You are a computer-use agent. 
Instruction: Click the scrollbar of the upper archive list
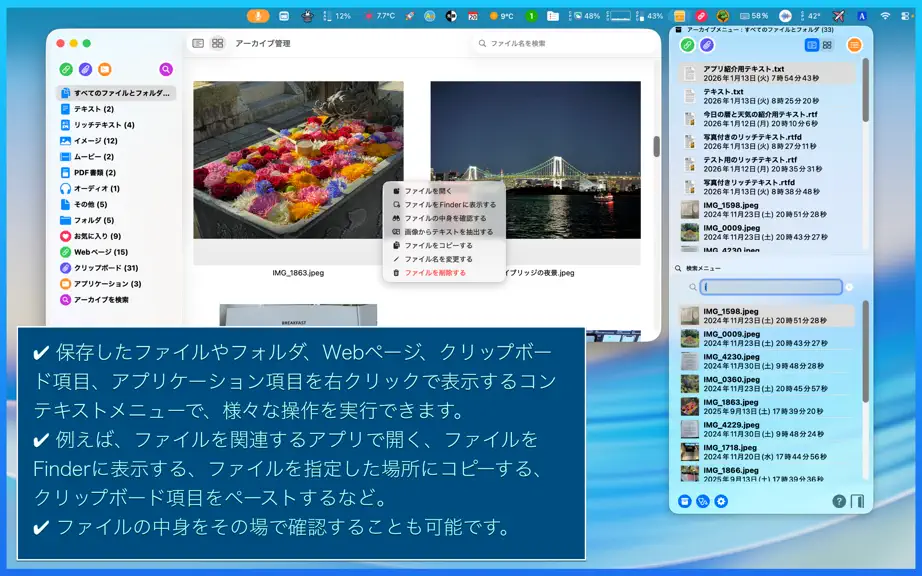point(865,90)
